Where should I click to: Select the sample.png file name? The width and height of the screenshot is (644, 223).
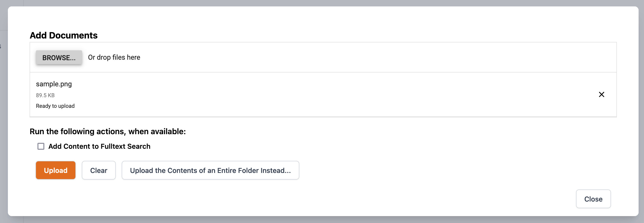pyautogui.click(x=54, y=84)
